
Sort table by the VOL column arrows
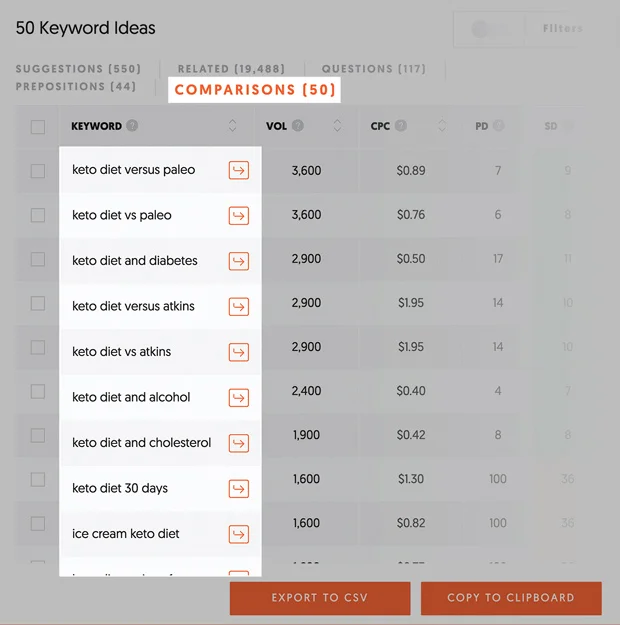tap(338, 126)
